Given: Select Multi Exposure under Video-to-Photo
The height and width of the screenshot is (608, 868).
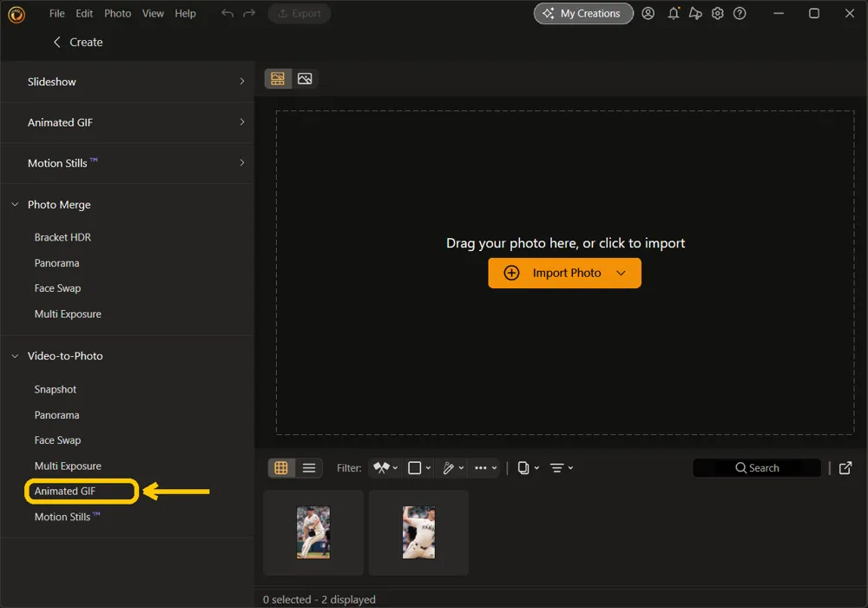Looking at the screenshot, I should pos(68,466).
